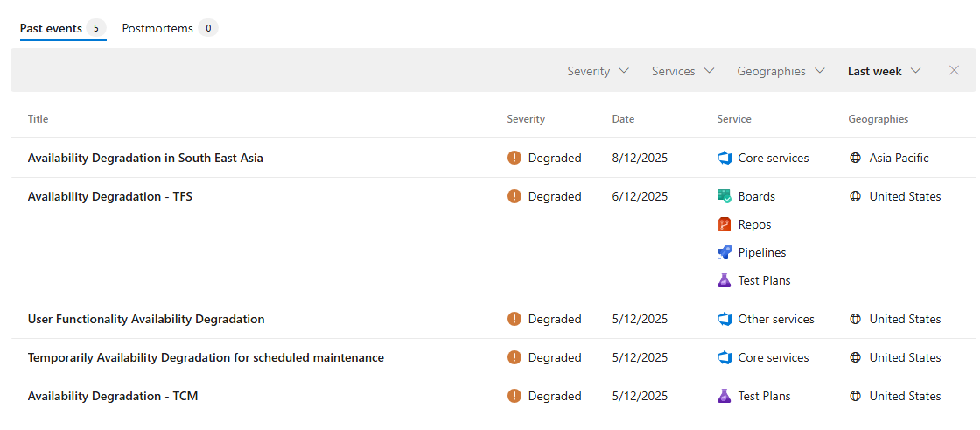The height and width of the screenshot is (430, 980).
Task: Change the Last week time range
Action: tap(884, 71)
